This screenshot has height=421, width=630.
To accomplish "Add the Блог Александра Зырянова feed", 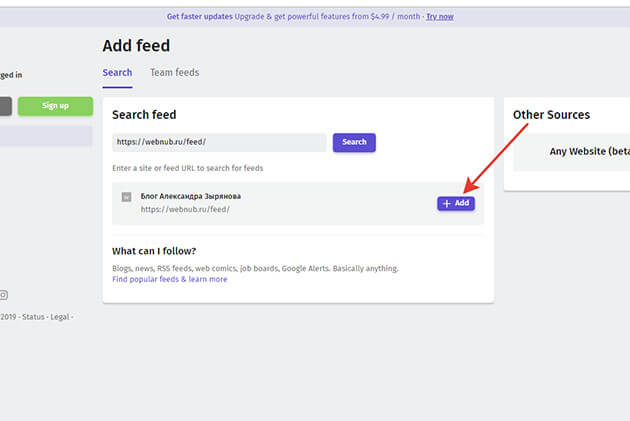I will 456,203.
